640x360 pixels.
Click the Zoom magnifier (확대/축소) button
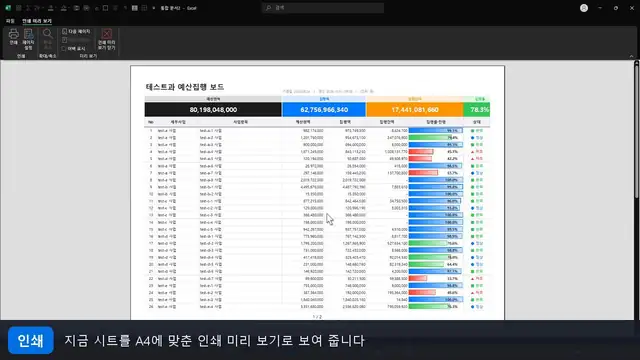click(47, 39)
